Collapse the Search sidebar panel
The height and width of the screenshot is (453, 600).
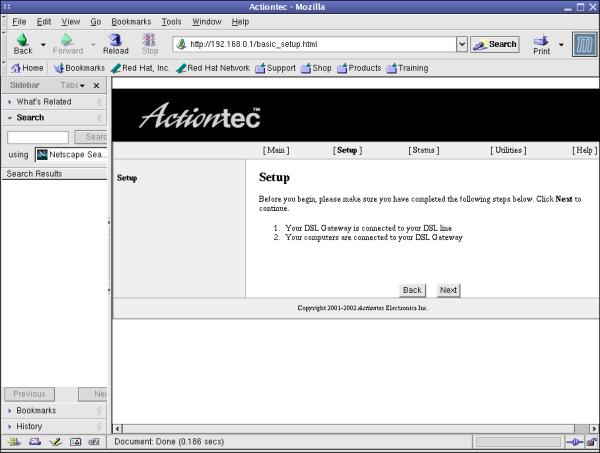pos(54,117)
